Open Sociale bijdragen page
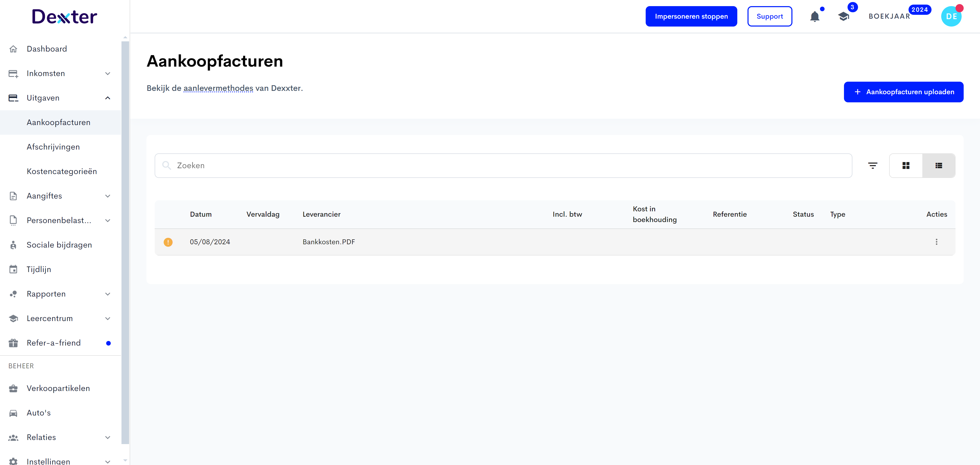 (60, 245)
